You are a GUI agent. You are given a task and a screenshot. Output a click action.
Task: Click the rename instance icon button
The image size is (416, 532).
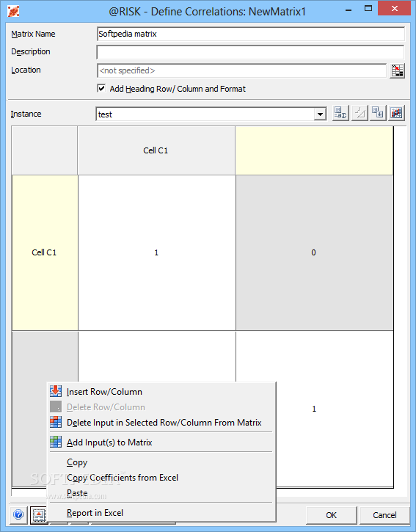click(x=340, y=113)
